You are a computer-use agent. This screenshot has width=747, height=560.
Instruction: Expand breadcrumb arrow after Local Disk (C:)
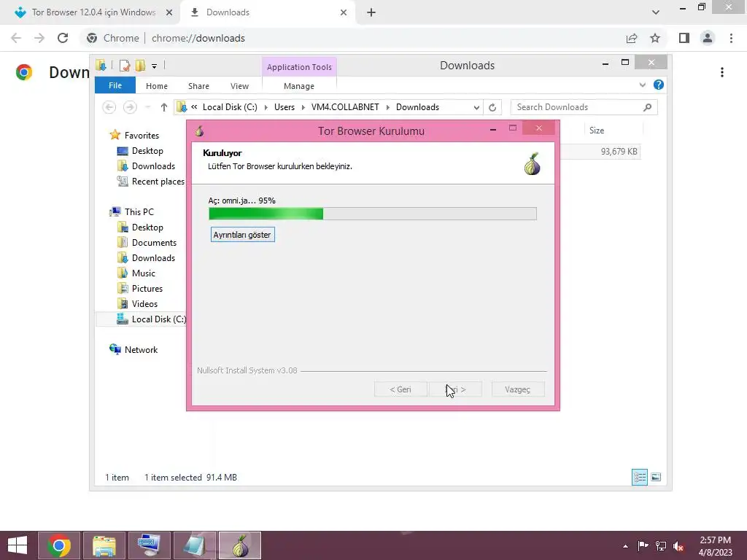(x=266, y=108)
